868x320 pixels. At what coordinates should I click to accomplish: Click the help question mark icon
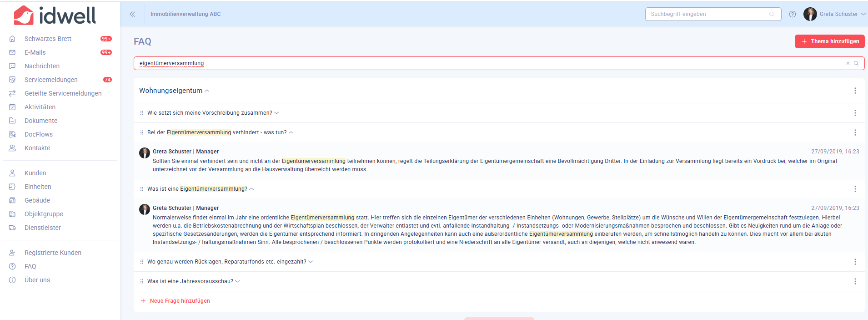tap(793, 14)
